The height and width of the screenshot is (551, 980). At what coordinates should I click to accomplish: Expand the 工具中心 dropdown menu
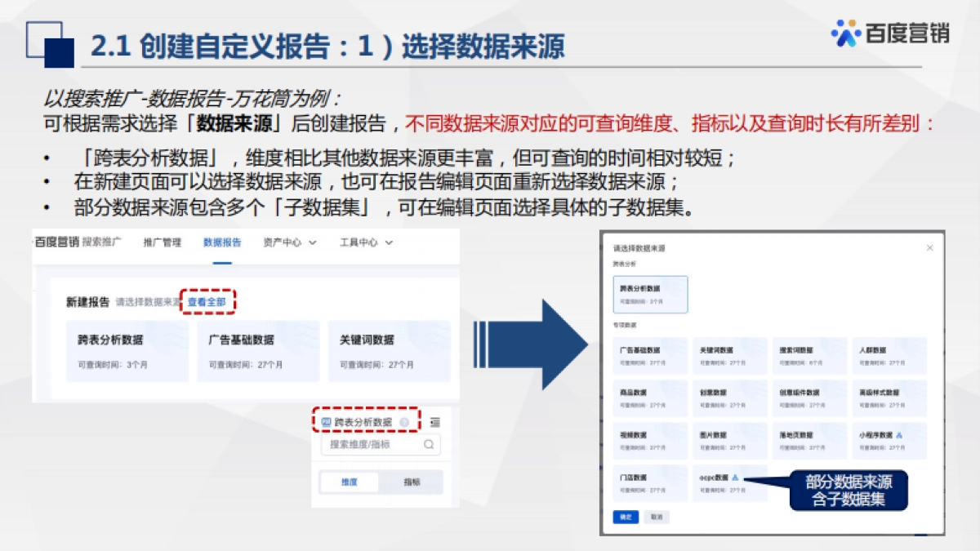click(366, 242)
